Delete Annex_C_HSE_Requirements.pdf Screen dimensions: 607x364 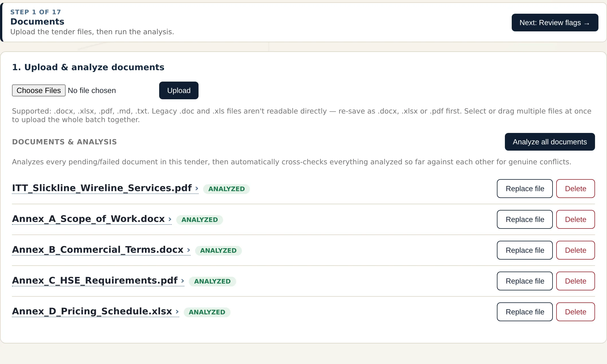(x=576, y=281)
